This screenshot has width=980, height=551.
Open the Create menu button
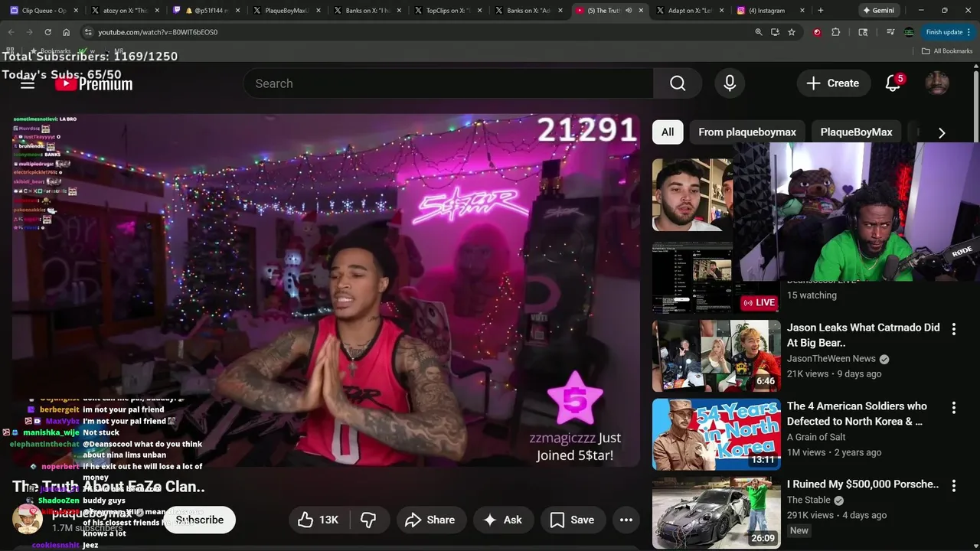[833, 83]
